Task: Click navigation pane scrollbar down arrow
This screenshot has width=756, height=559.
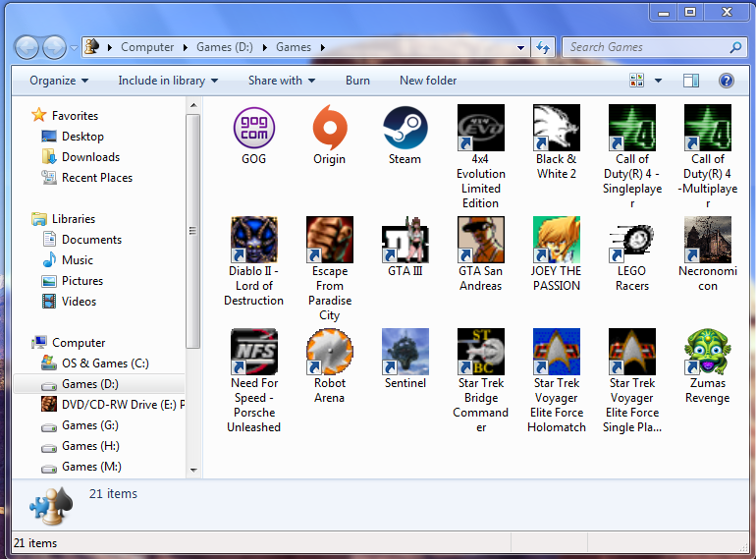Action: click(x=193, y=470)
